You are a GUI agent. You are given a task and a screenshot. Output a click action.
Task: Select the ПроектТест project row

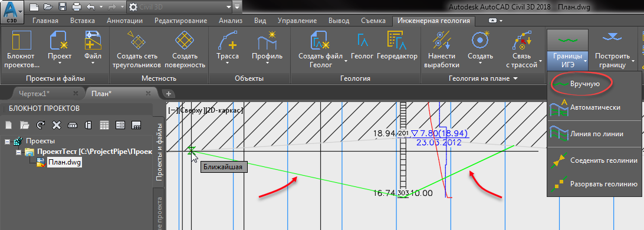click(94, 152)
